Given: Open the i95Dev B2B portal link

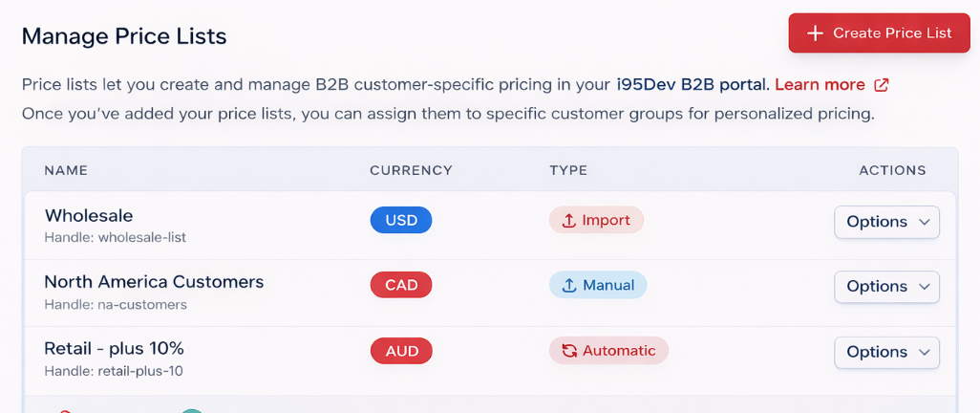Looking at the screenshot, I should pyautogui.click(x=692, y=85).
